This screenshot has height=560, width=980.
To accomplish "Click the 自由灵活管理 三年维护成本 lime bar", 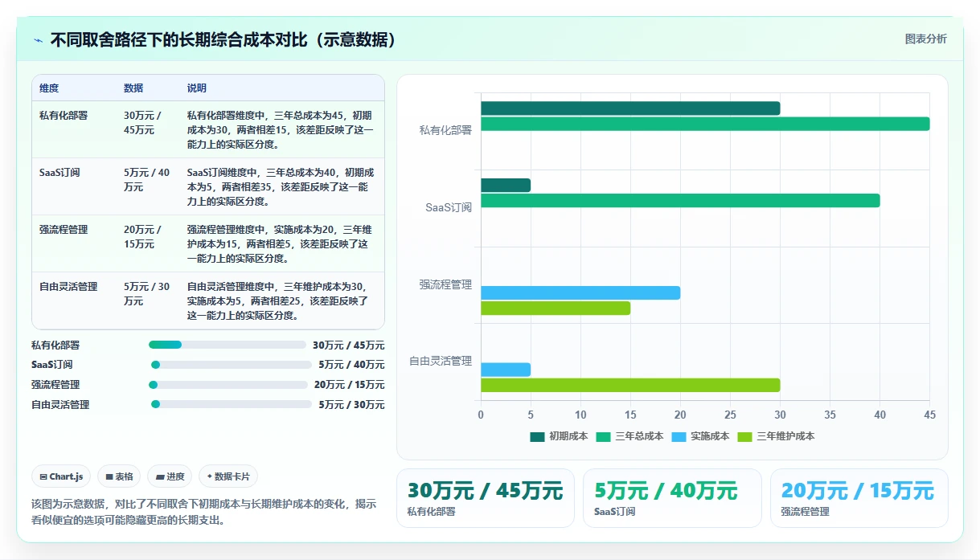I will (630, 385).
